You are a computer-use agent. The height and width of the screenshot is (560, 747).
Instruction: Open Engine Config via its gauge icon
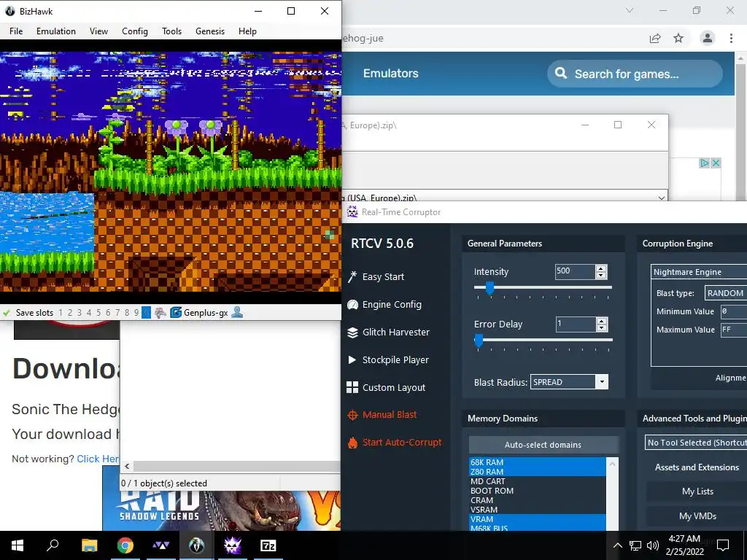pyautogui.click(x=352, y=305)
